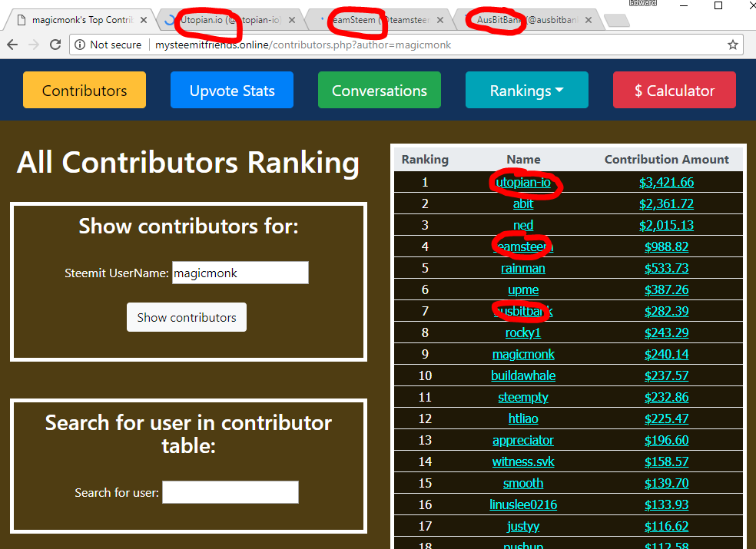Click the $387.26 contribution amount

pyautogui.click(x=666, y=289)
